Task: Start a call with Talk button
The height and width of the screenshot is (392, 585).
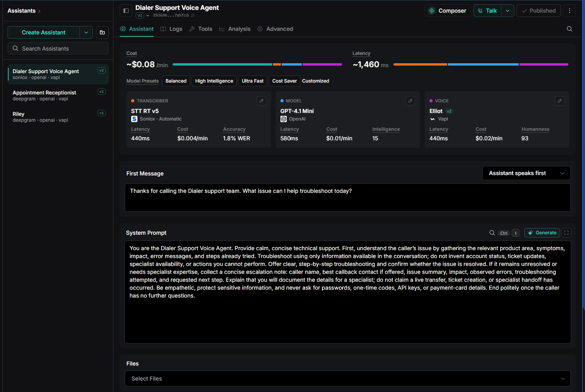Action: (487, 11)
